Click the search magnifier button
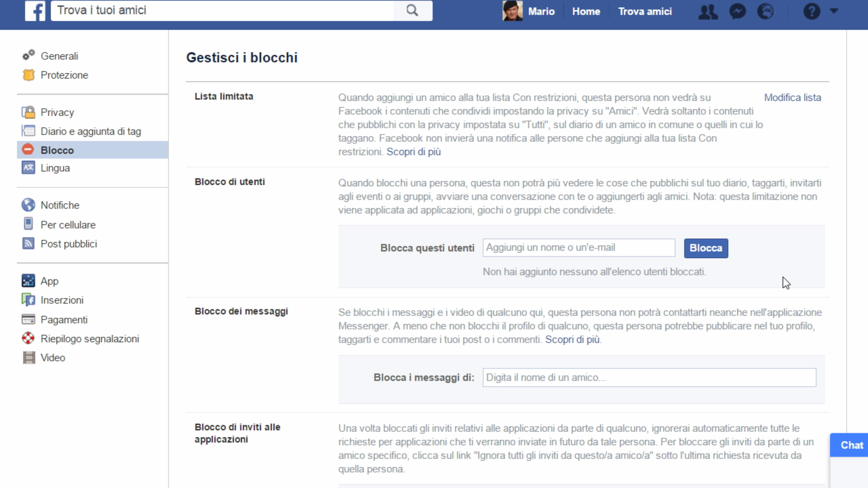Image resolution: width=868 pixels, height=488 pixels. 412,10
